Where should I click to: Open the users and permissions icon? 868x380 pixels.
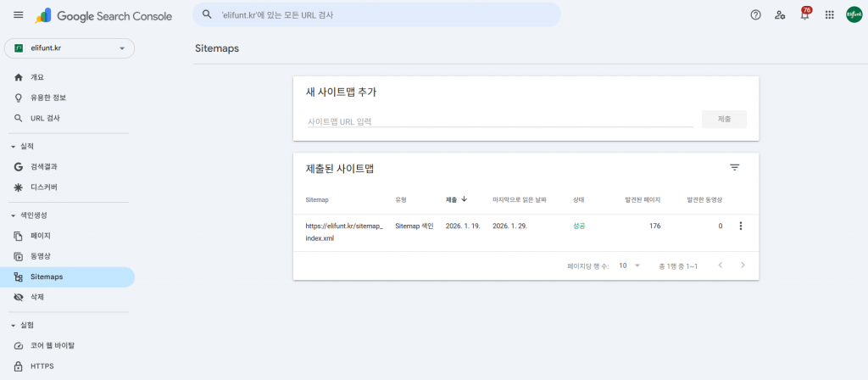tap(780, 15)
